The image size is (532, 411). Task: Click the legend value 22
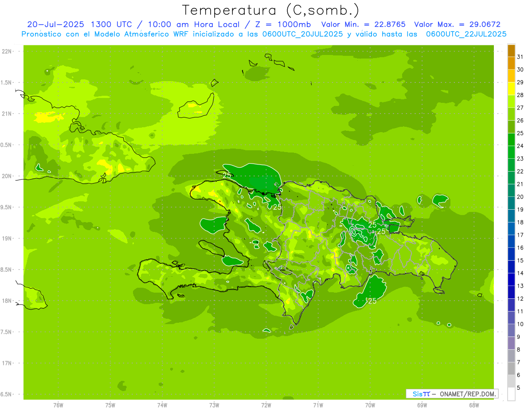[x=520, y=172]
